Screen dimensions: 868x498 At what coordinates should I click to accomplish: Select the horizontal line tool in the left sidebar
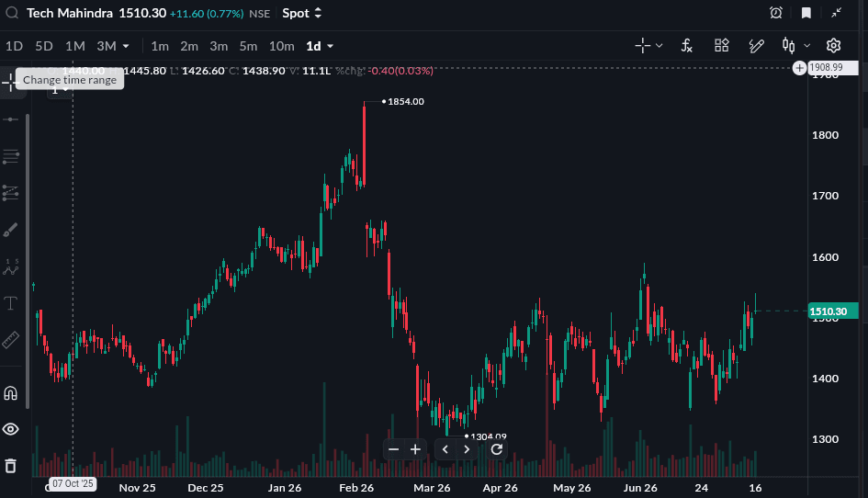point(10,119)
